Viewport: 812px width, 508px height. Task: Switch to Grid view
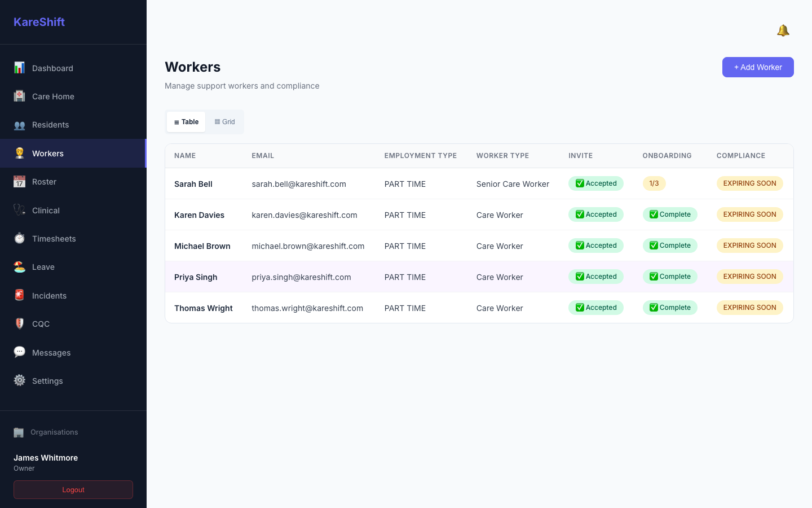(x=224, y=122)
